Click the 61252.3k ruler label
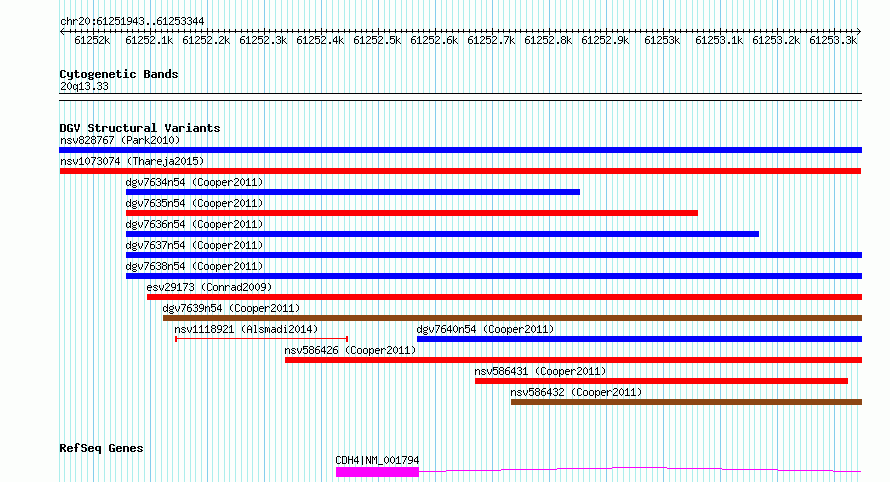The width and height of the screenshot is (890, 482). [263, 40]
